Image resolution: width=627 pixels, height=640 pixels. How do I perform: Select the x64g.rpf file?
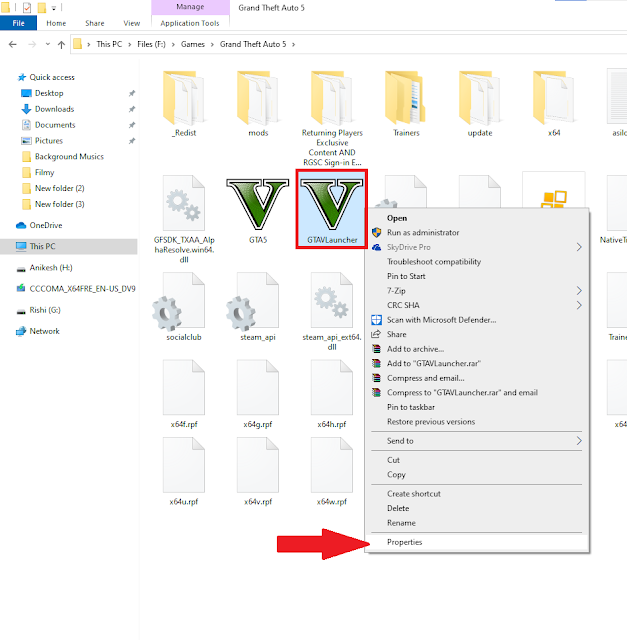(258, 387)
